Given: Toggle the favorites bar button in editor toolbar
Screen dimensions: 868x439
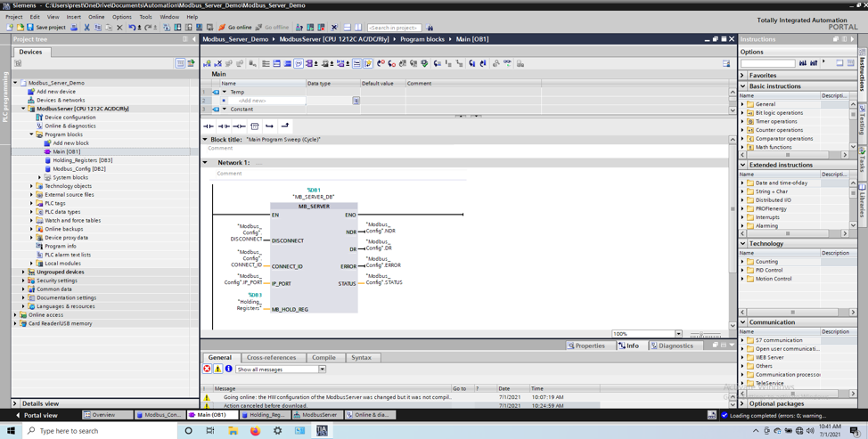Looking at the screenshot, I should pos(368,63).
